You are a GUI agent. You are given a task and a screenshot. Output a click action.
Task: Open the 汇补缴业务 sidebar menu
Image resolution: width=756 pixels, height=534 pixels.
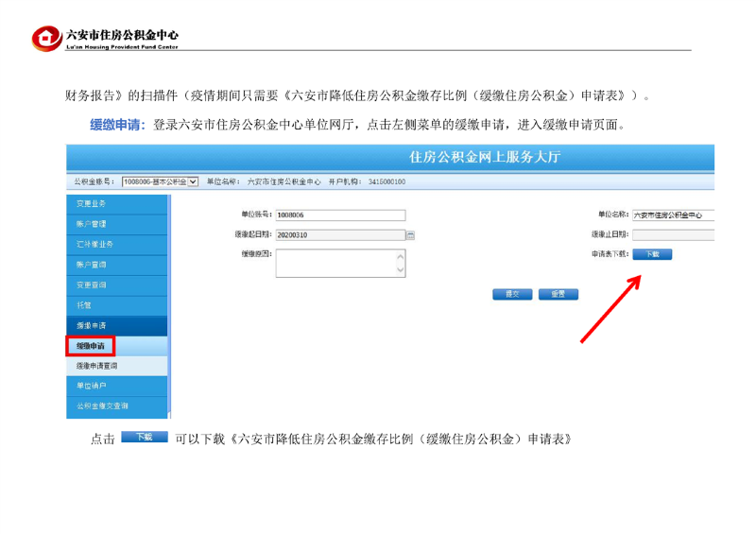click(116, 245)
